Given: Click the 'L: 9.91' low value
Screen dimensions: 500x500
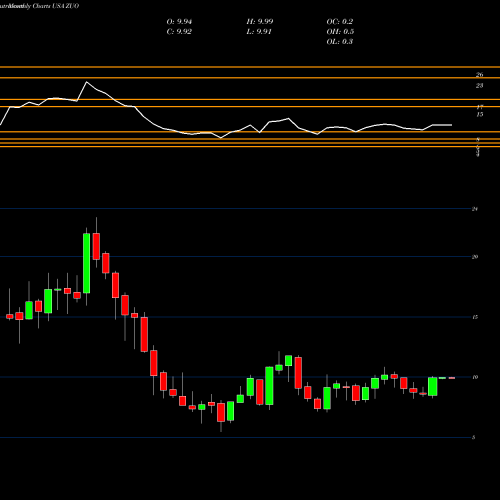Looking at the screenshot, I should [259, 32].
